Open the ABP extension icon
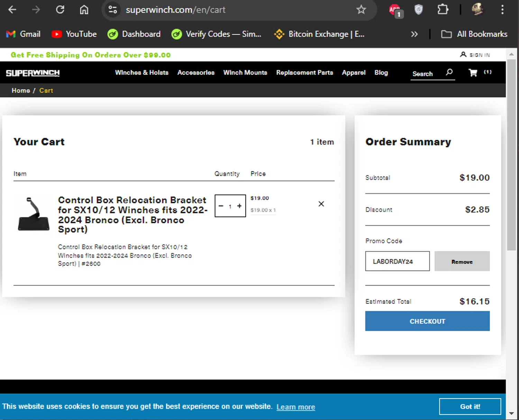Screen dimensions: 519x420 (x=395, y=10)
